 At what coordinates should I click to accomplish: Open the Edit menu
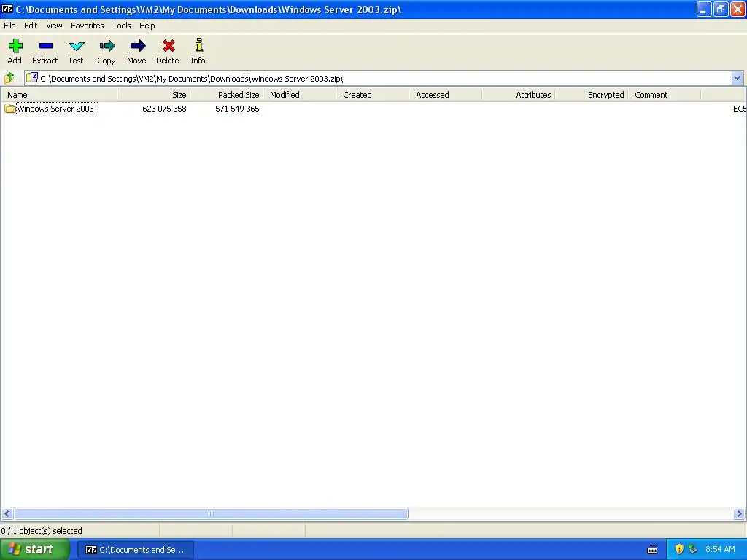click(31, 26)
